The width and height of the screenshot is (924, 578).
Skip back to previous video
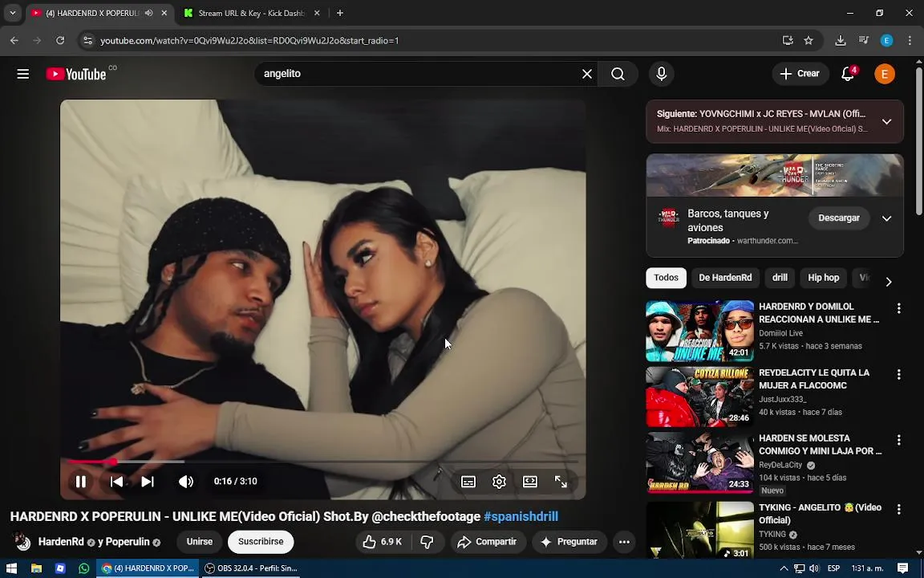(116, 482)
